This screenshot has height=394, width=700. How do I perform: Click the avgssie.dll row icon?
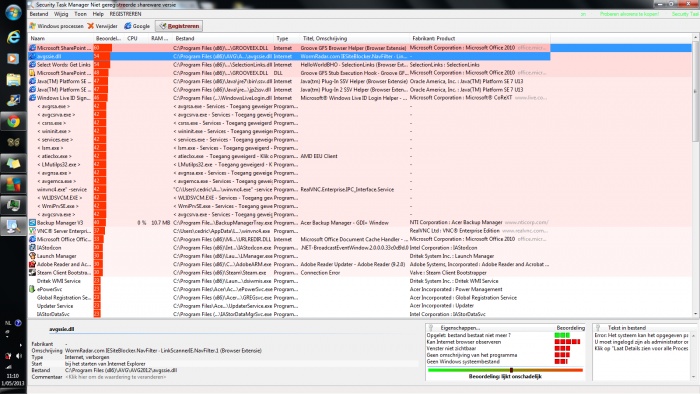(x=32, y=56)
